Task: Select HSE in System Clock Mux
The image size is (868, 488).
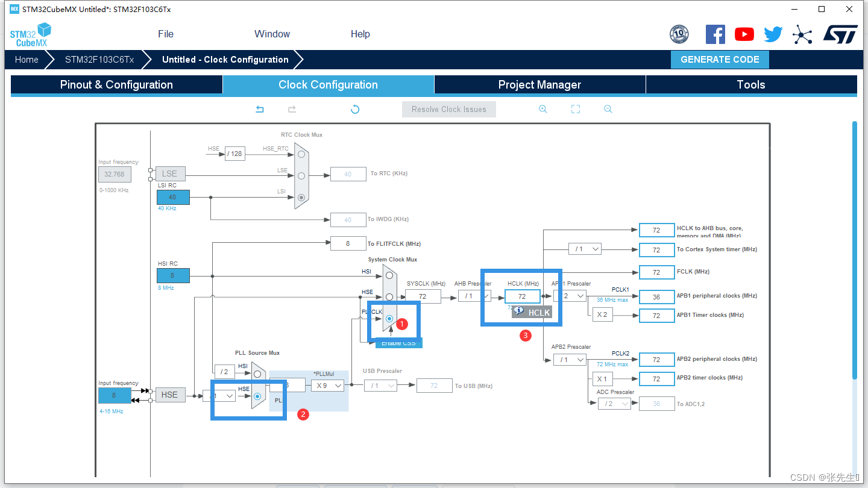Action: [x=389, y=297]
